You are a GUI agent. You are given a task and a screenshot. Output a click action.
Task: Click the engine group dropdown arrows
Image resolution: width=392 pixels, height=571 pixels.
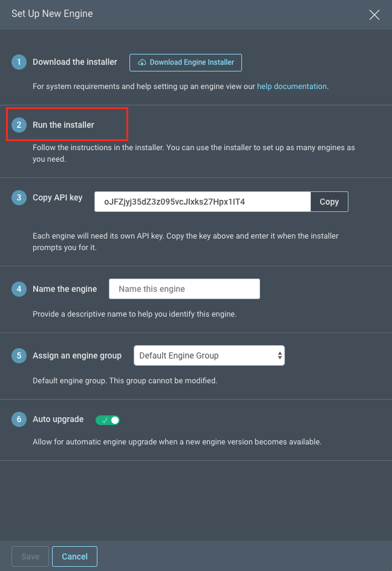(279, 355)
